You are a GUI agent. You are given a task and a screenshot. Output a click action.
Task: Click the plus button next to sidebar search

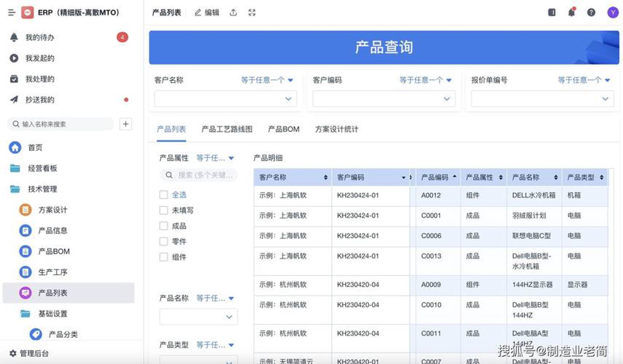pyautogui.click(x=126, y=124)
